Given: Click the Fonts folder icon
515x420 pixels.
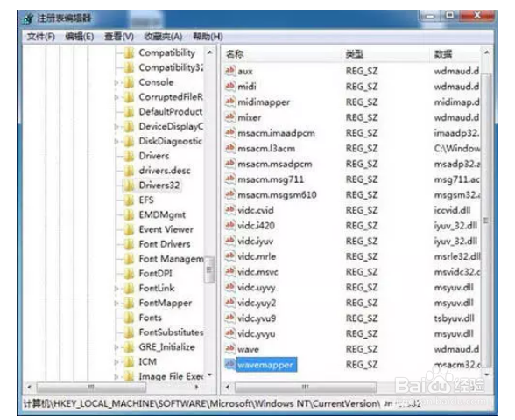Looking at the screenshot, I should (x=129, y=318).
